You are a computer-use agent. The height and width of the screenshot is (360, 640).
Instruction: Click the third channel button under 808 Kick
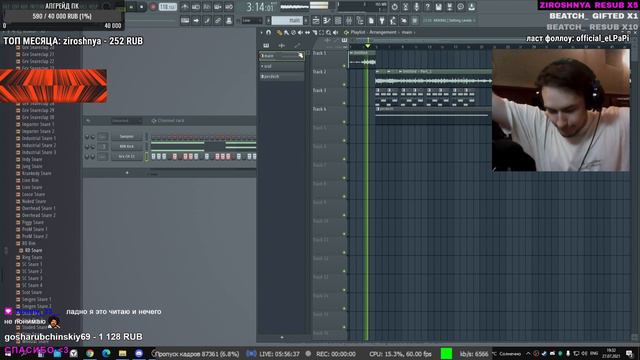tap(127, 156)
